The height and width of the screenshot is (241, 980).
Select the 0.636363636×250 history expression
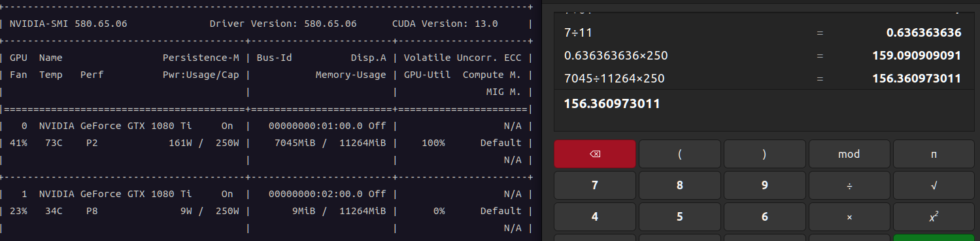click(616, 56)
